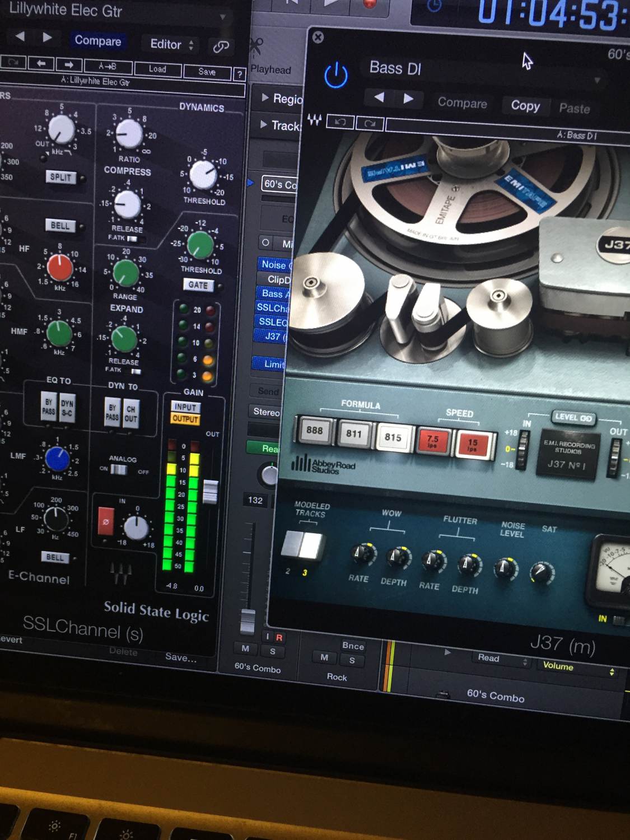Click the white compressor THRESHOLD knob
Viewport: 630px width, 840px height.
203,174
